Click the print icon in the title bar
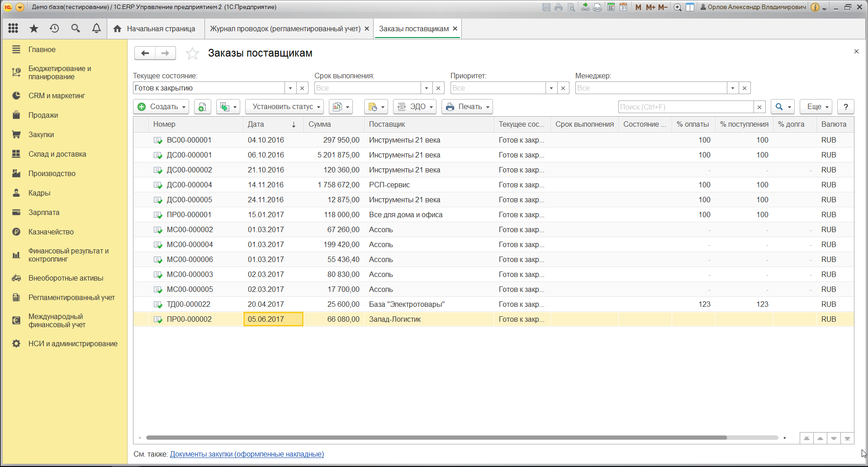Screen dimensions: 868x467 (x=559, y=7)
